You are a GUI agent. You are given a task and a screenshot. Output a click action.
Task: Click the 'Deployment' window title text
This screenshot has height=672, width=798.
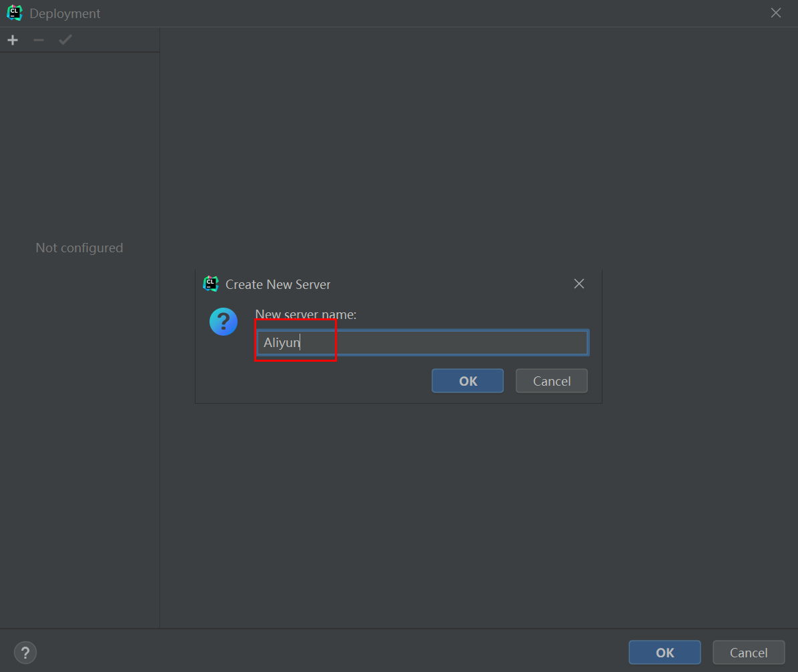pyautogui.click(x=65, y=14)
